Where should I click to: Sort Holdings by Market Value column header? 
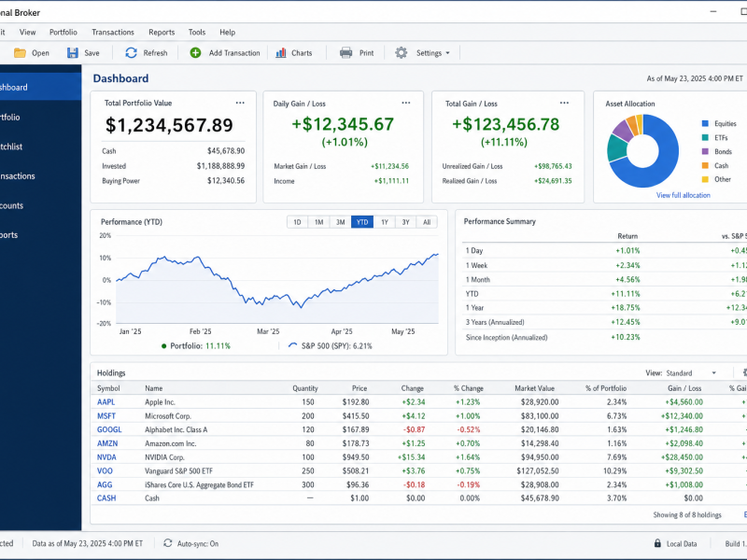[x=534, y=388]
